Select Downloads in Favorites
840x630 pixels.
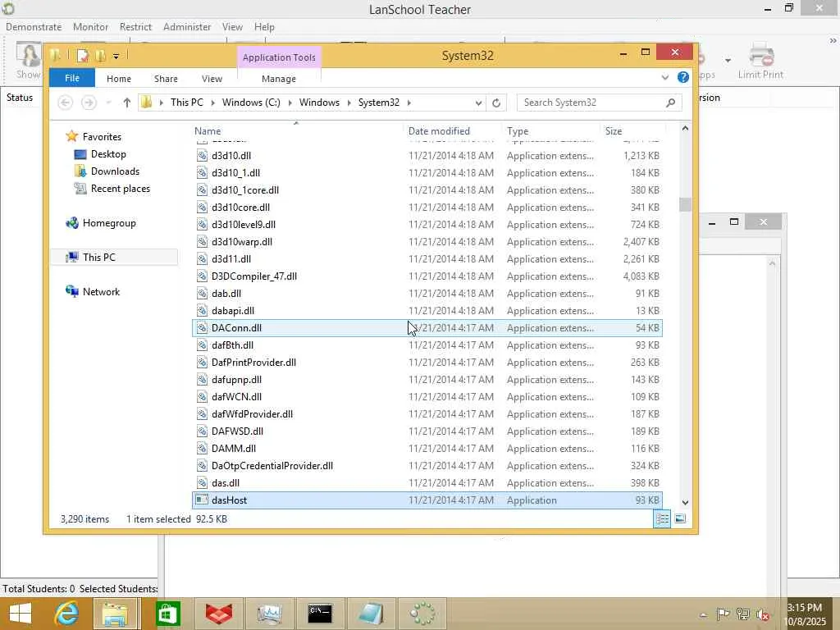click(x=115, y=171)
